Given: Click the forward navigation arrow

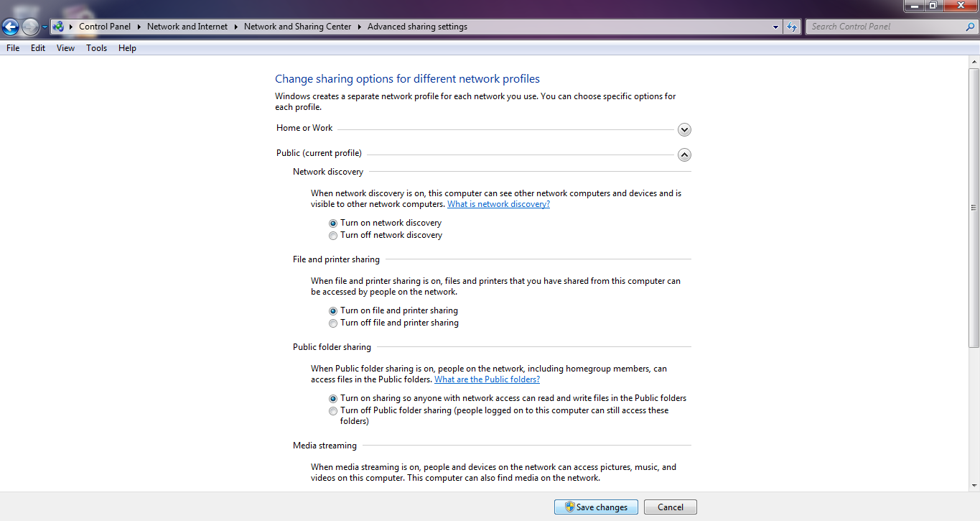Looking at the screenshot, I should click(x=29, y=26).
